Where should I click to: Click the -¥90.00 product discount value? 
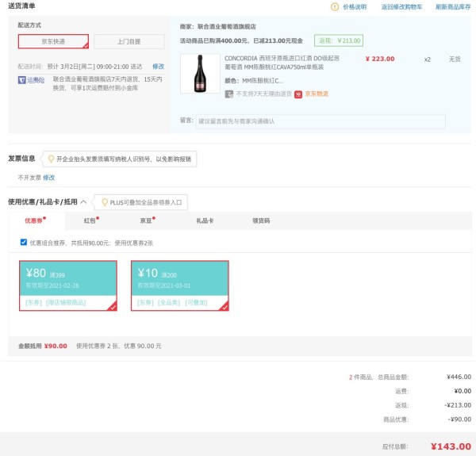pos(459,420)
